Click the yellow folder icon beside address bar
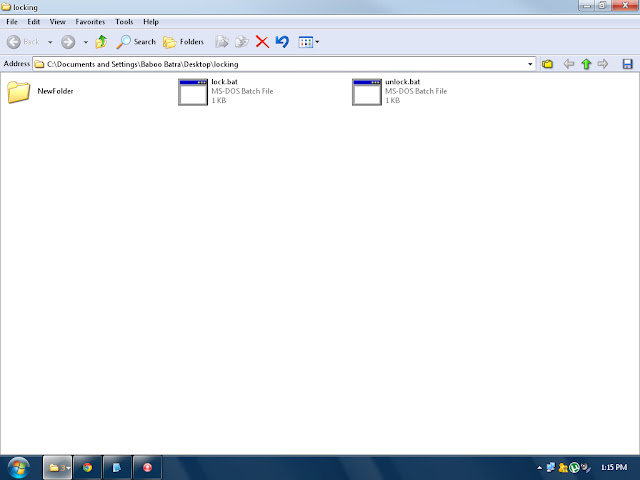The width and height of the screenshot is (640, 480). (547, 64)
